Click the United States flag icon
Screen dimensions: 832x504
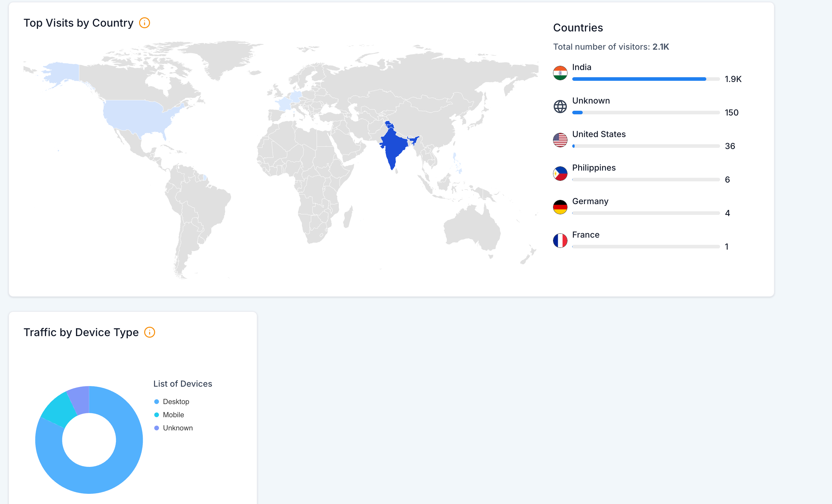560,140
